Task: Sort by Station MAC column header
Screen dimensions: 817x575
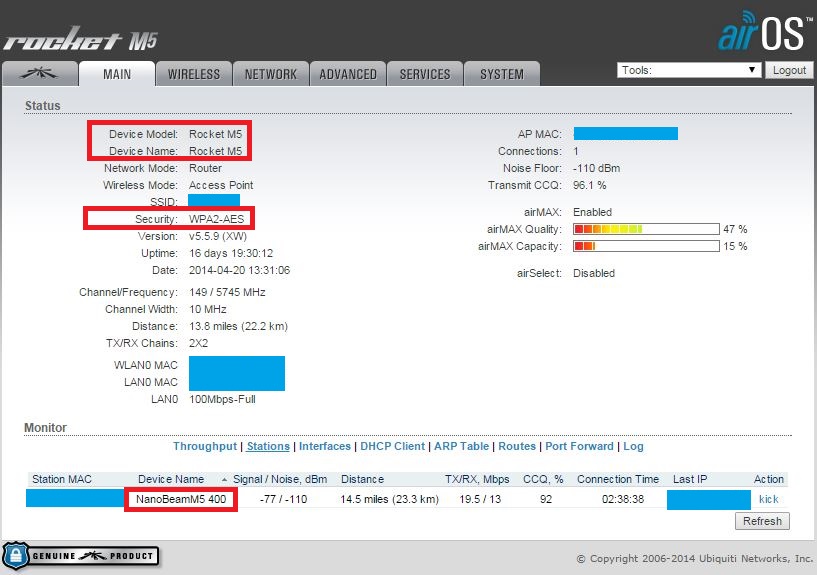Action: [61, 479]
